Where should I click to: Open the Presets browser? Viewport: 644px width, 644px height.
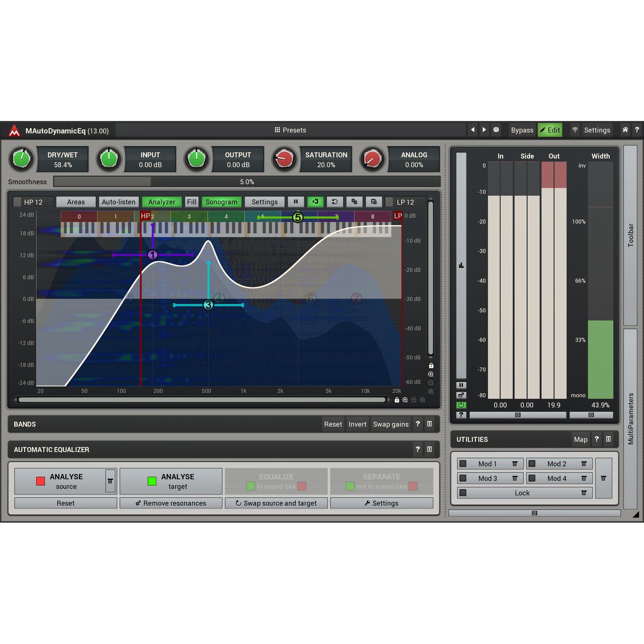290,130
